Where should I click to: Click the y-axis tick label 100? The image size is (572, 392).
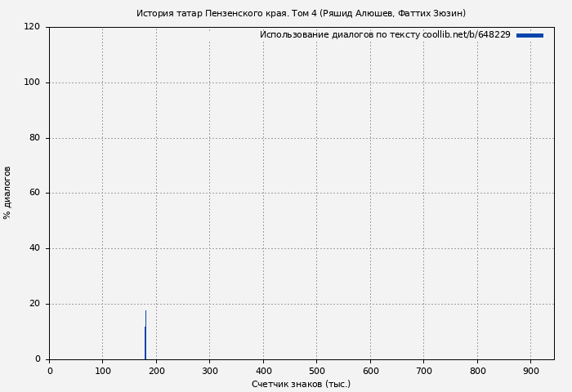33,82
